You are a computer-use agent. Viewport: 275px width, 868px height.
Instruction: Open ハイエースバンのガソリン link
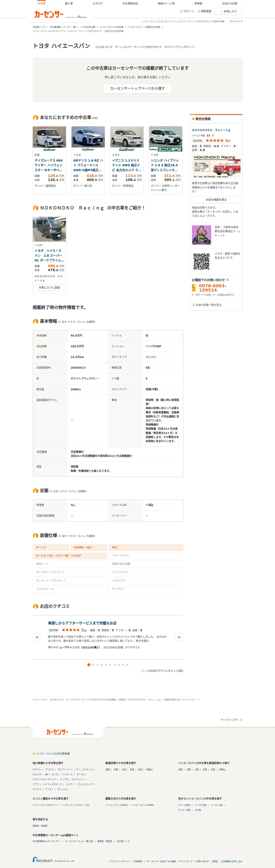(45, 805)
